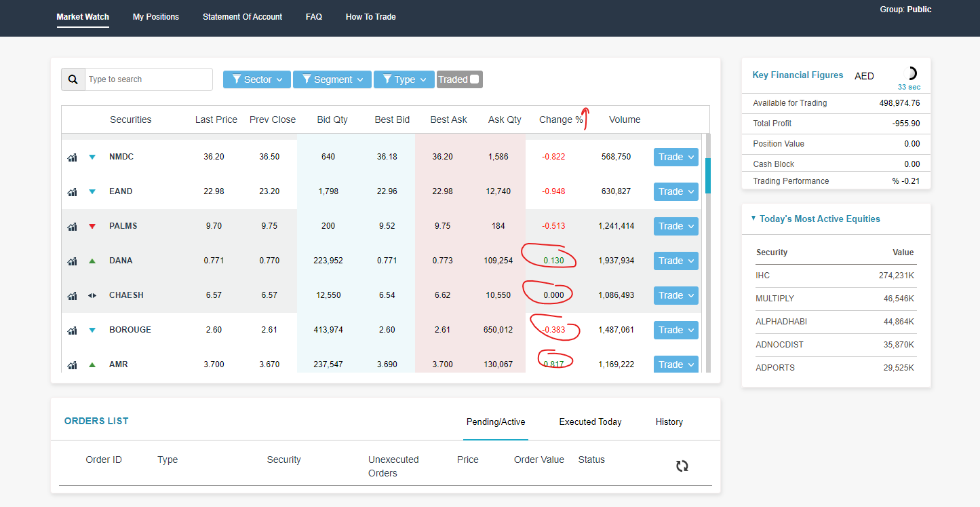Expand the Type filter dropdown
The width and height of the screenshot is (980, 507).
(404, 79)
